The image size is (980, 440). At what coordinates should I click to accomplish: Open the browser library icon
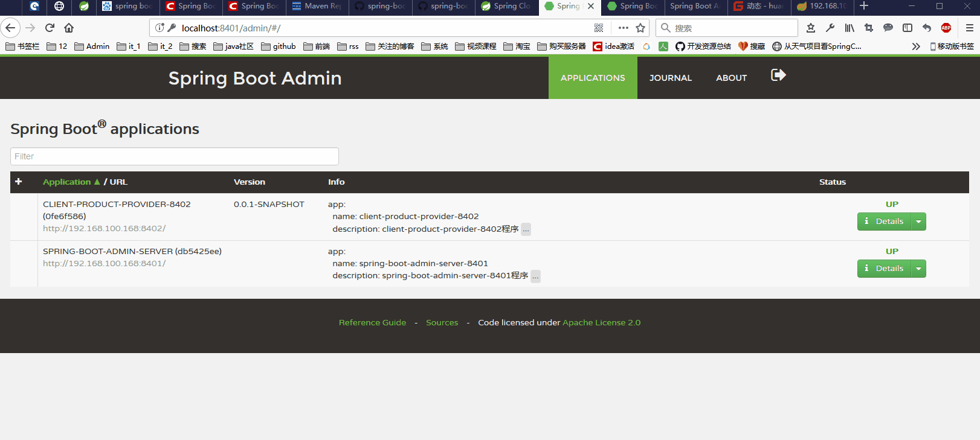(849, 28)
